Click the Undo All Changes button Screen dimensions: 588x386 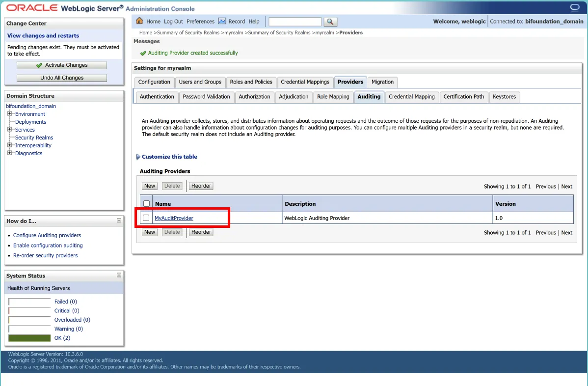62,78
